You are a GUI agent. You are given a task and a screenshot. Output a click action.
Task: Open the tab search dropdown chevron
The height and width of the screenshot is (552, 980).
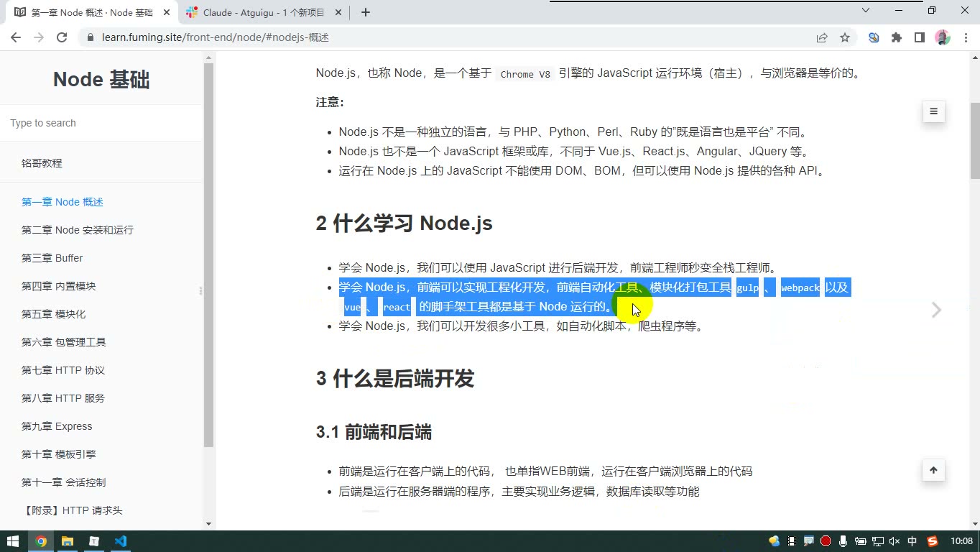[866, 11]
